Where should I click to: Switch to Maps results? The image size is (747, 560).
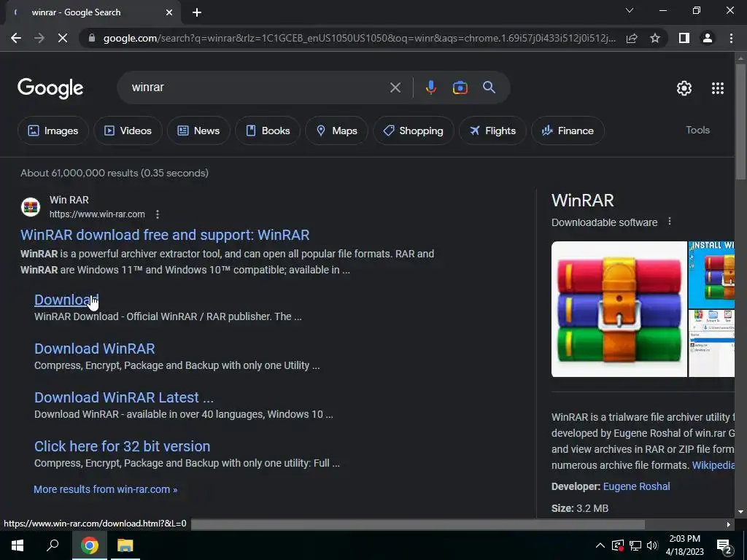click(x=336, y=131)
